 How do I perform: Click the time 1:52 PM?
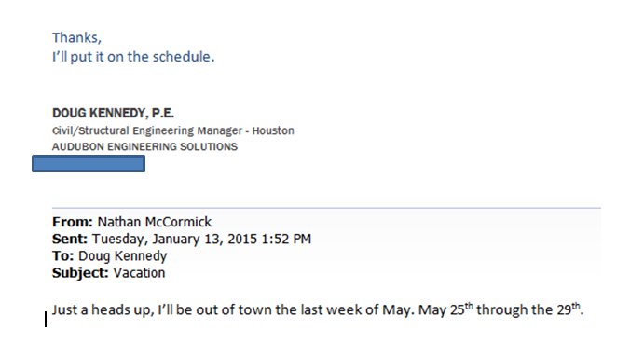coord(286,239)
